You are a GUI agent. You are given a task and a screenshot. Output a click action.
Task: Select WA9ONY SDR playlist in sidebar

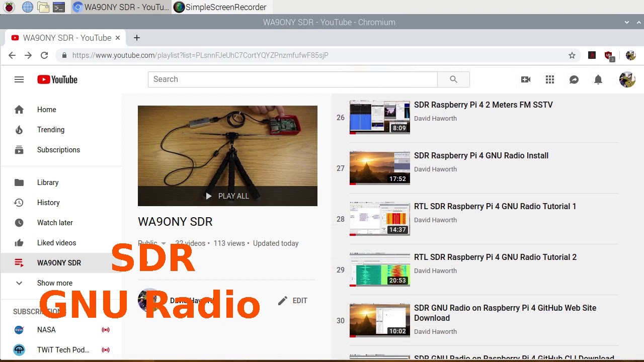click(61, 263)
